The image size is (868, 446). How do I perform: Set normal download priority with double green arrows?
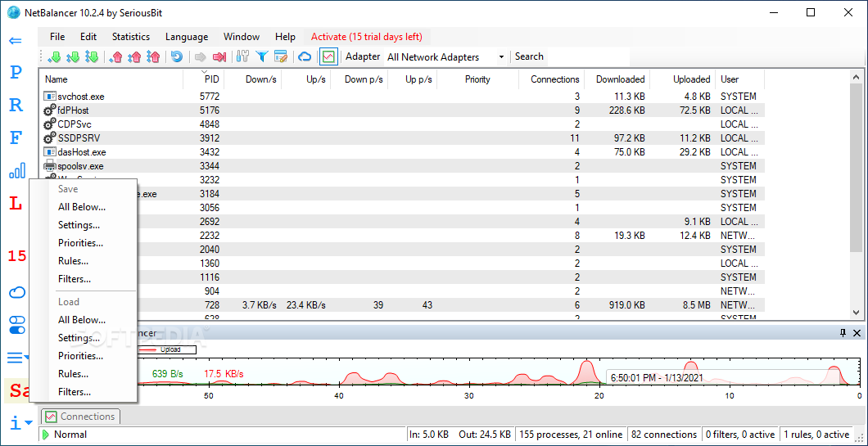(73, 56)
